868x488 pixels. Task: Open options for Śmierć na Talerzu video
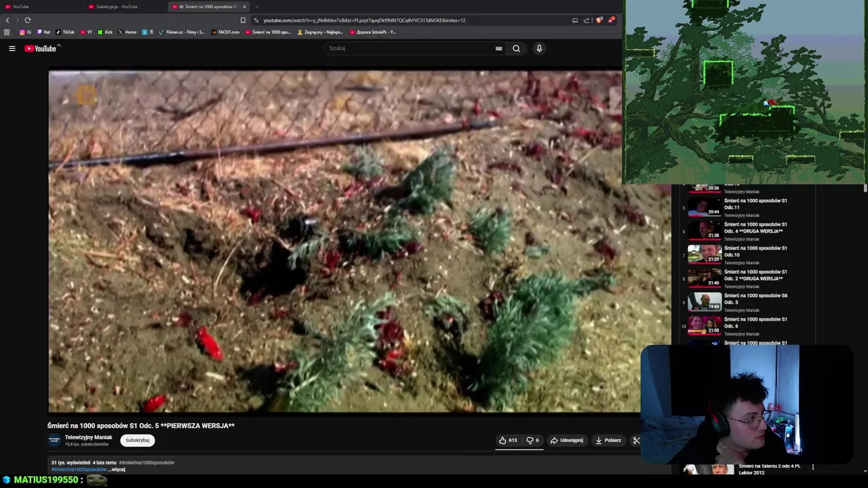point(813,467)
